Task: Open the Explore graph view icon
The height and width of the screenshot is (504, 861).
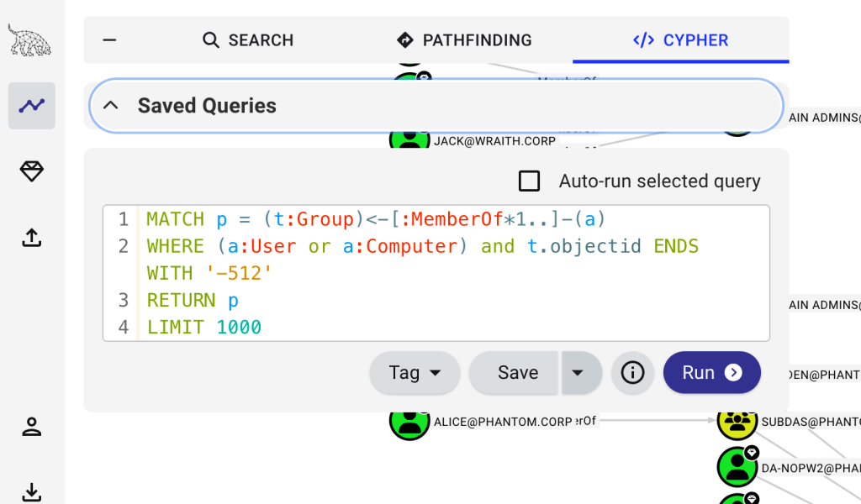Action: (x=32, y=106)
